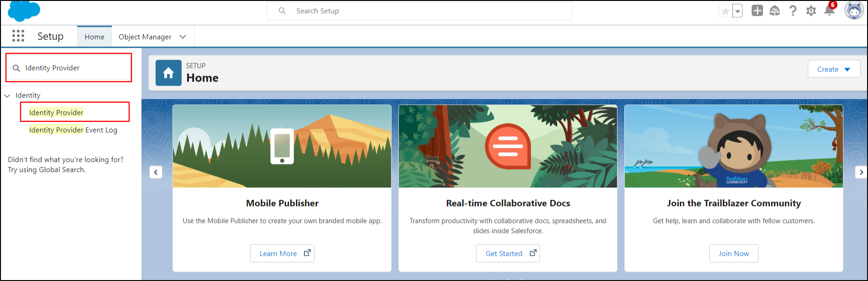Open the notifications bell
Image resolution: width=868 pixels, height=281 pixels.
tap(830, 10)
